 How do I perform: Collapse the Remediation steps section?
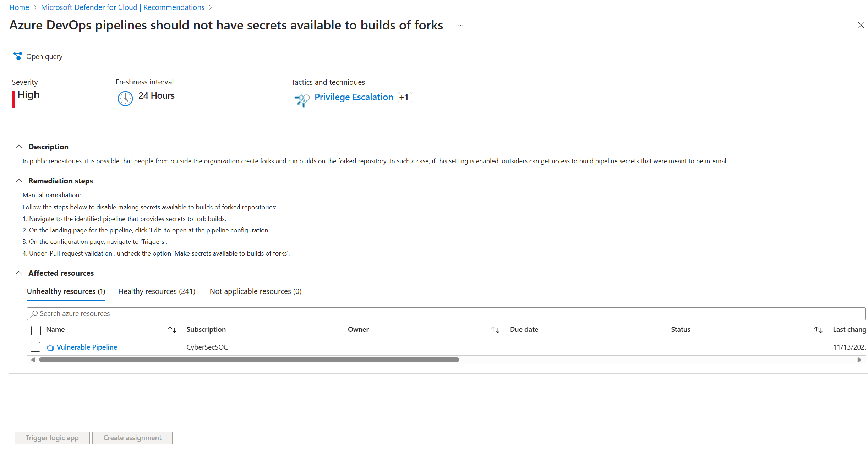19,181
